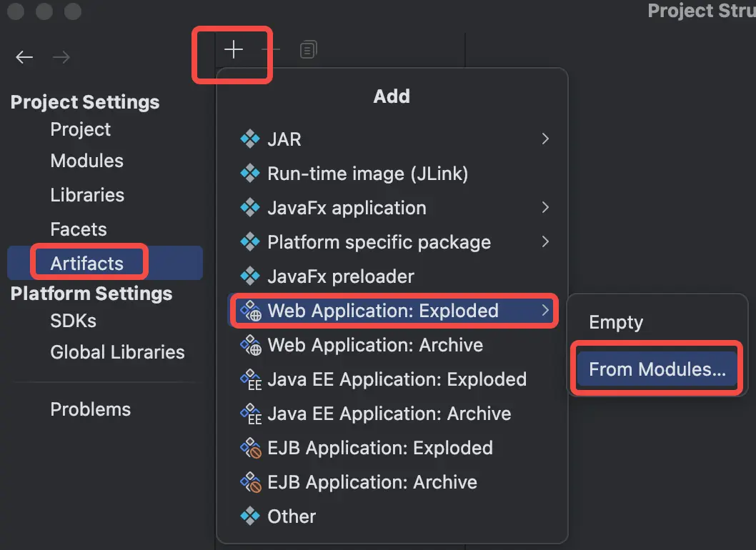Viewport: 756px width, 550px height.
Task: Open Global Libraries in sidebar
Action: click(x=118, y=352)
